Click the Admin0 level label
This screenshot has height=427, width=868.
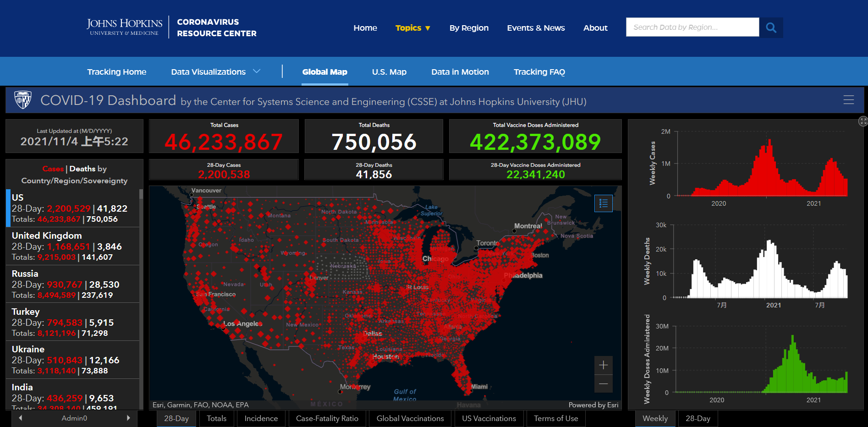tap(74, 418)
